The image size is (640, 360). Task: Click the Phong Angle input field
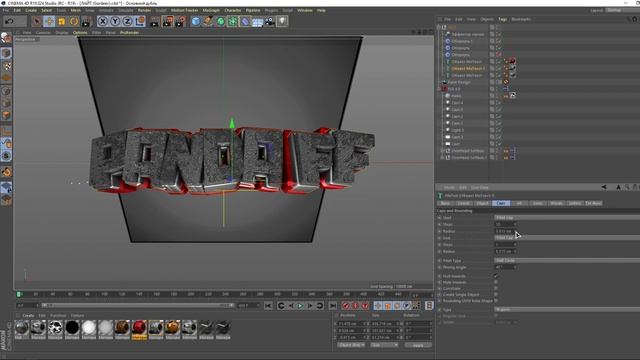pyautogui.click(x=505, y=267)
